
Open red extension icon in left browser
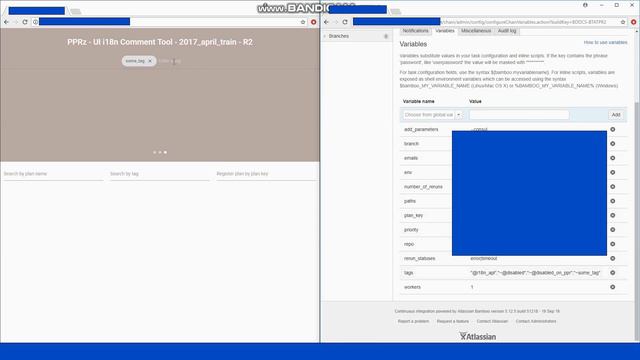[x=313, y=22]
